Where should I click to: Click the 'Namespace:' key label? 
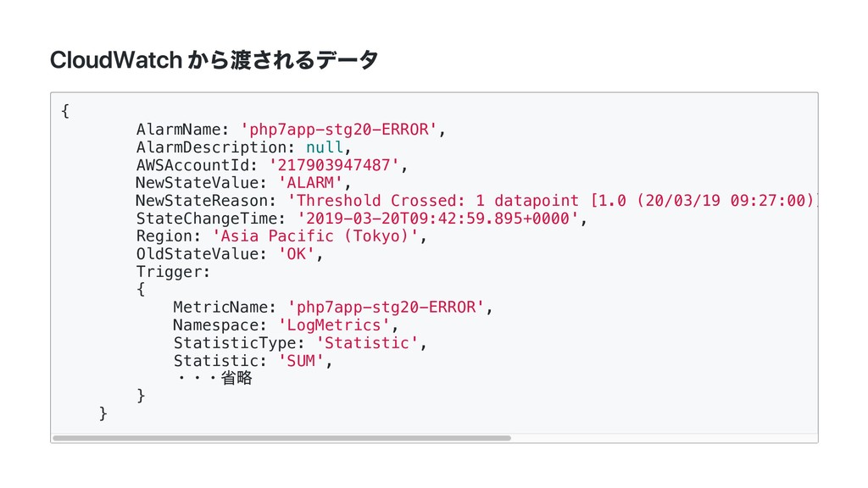220,324
